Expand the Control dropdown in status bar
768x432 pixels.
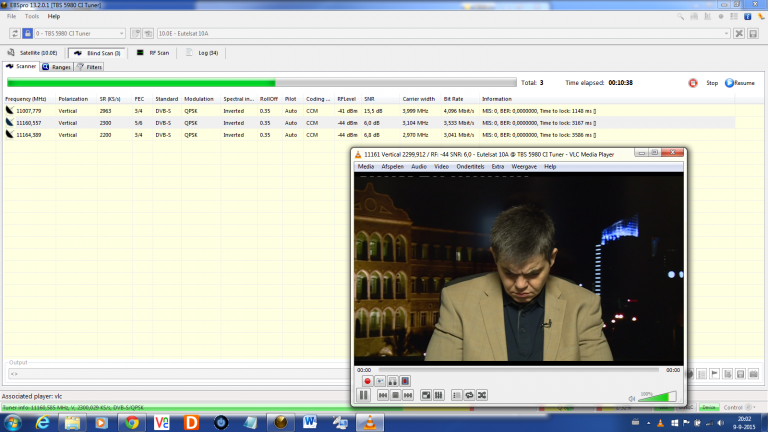coord(752,407)
